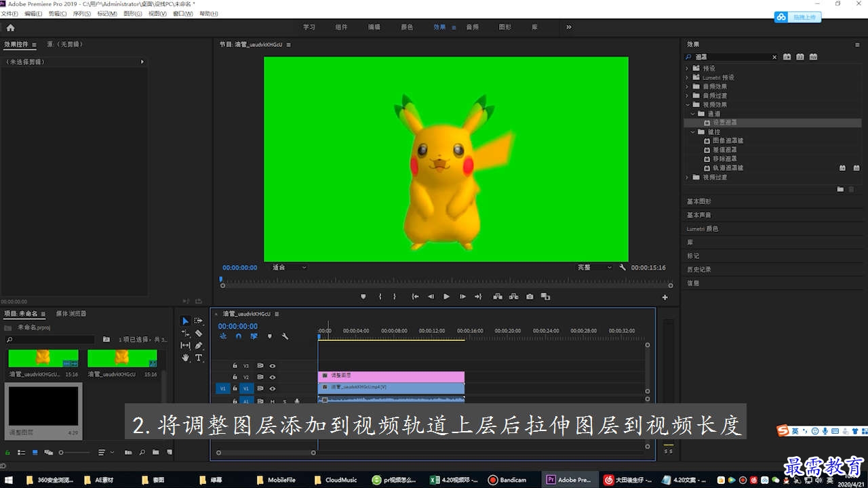Click the Lift button in Program Monitor
868x488 pixels.
pos(498,296)
